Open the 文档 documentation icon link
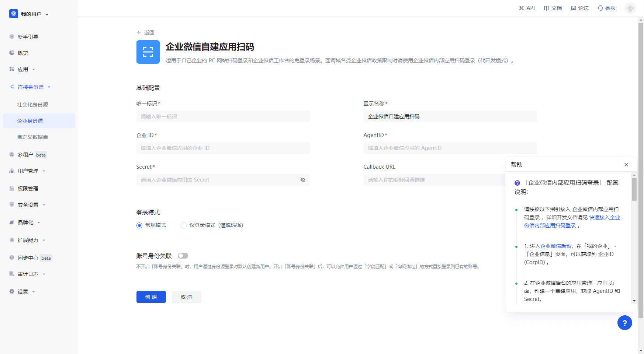Screen dimensions: 644x354 click(547, 8)
